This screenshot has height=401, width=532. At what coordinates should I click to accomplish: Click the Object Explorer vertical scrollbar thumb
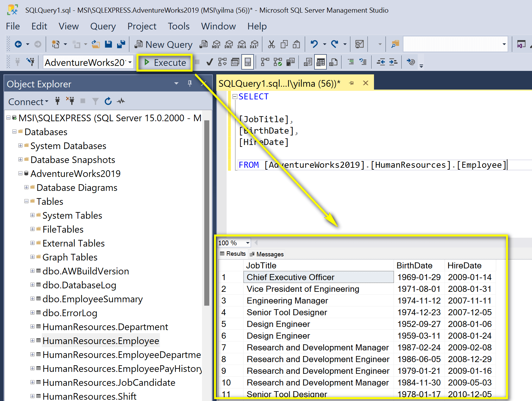207,213
